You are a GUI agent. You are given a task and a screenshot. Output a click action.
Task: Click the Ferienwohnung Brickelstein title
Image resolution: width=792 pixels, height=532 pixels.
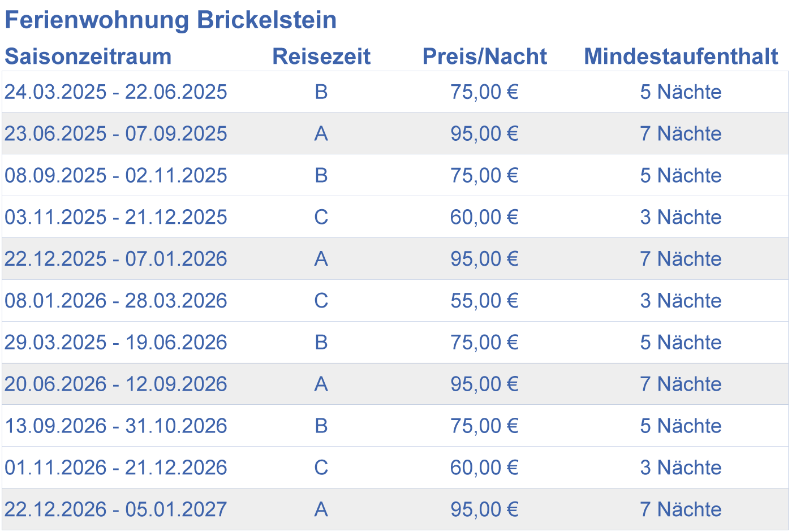170,20
